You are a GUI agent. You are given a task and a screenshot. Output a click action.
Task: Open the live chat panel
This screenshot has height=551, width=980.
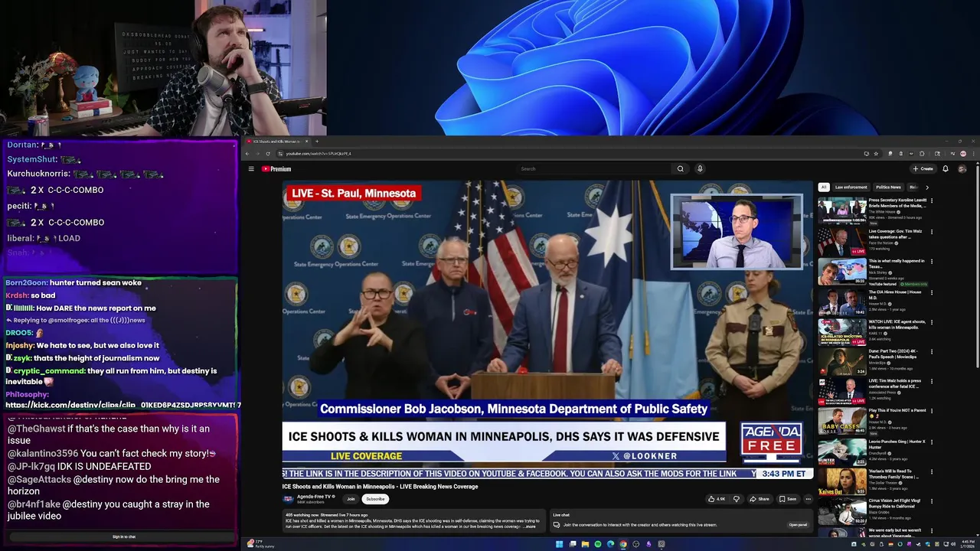tap(798, 525)
